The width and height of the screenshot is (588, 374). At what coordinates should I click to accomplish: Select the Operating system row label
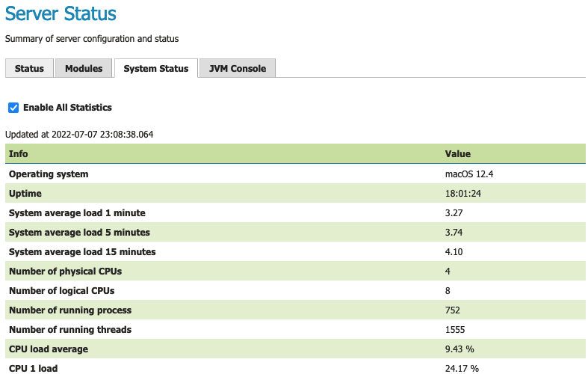pos(49,174)
